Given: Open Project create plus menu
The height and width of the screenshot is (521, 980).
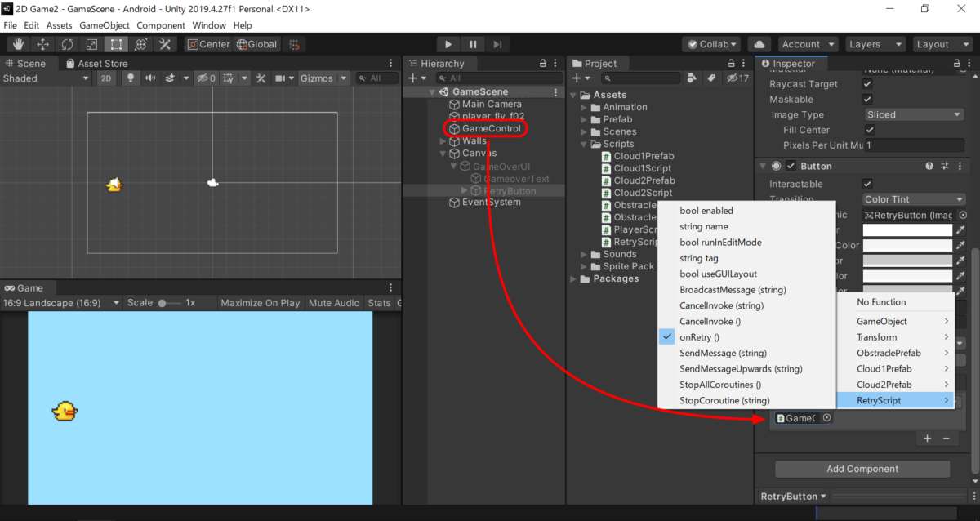Looking at the screenshot, I should coord(579,78).
